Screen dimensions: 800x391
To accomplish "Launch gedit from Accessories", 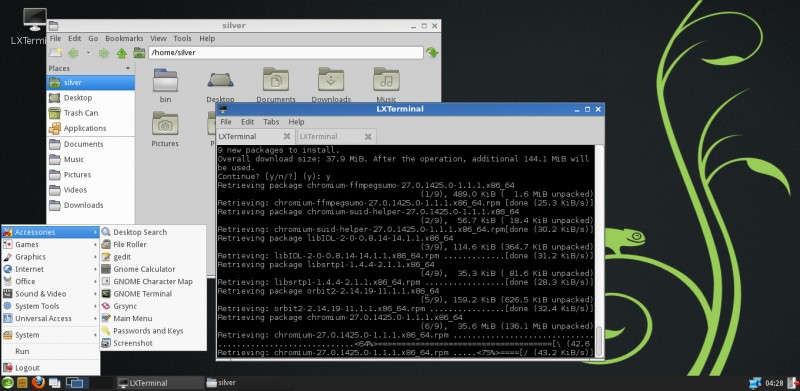I will click(x=153, y=257).
